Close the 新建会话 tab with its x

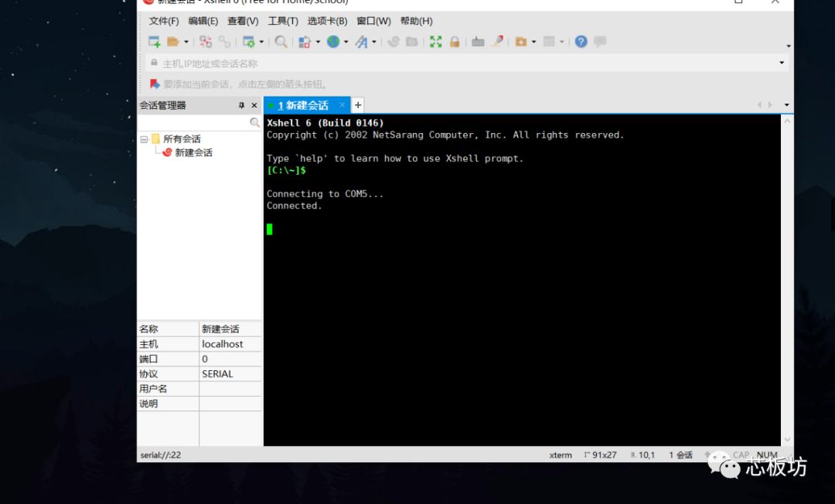(x=342, y=105)
